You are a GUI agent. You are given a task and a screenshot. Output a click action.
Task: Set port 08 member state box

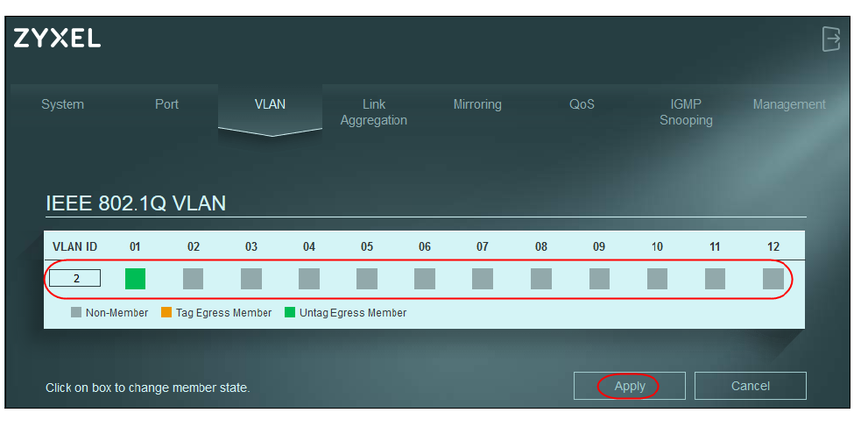[541, 279]
